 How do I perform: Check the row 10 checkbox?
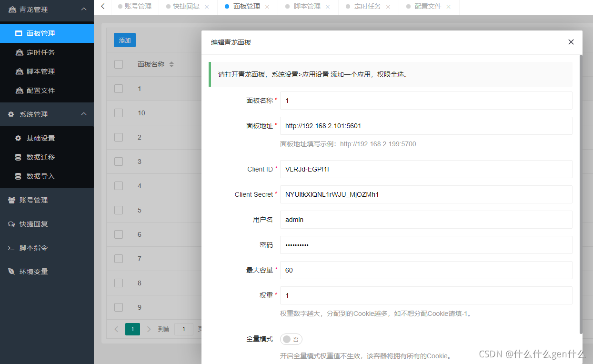pos(119,113)
